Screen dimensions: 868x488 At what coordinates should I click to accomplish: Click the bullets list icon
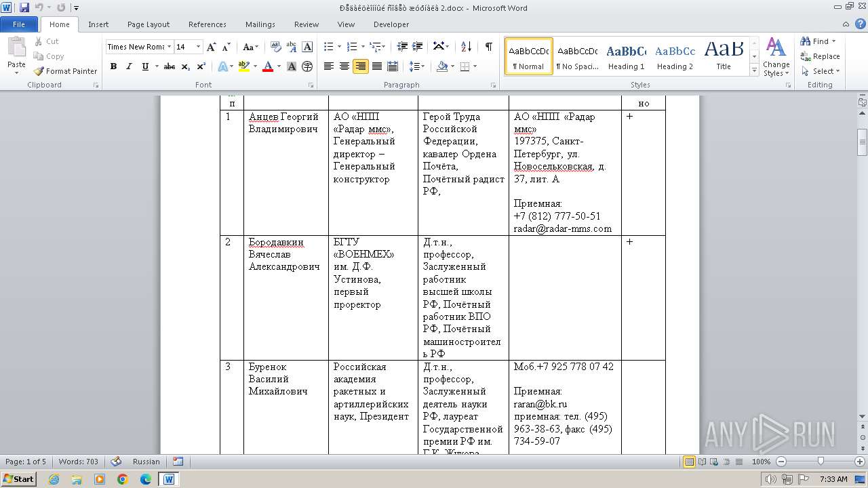coord(328,47)
